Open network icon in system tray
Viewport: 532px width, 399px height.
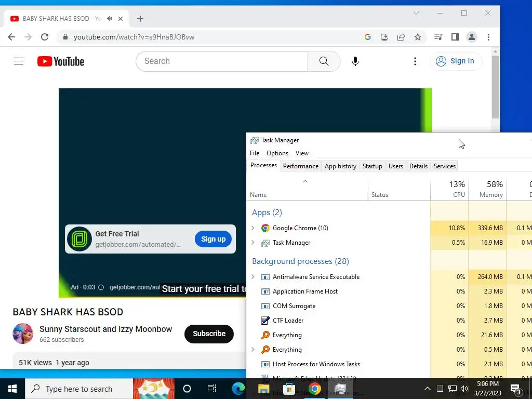point(453,389)
